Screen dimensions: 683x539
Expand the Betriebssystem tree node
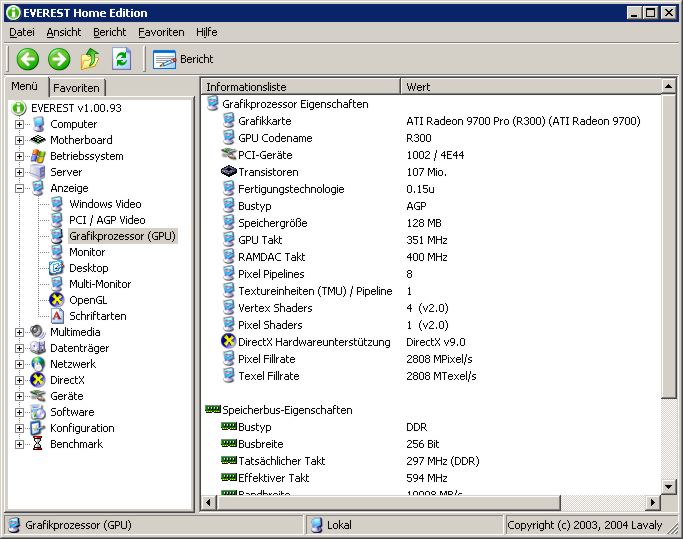[19, 156]
